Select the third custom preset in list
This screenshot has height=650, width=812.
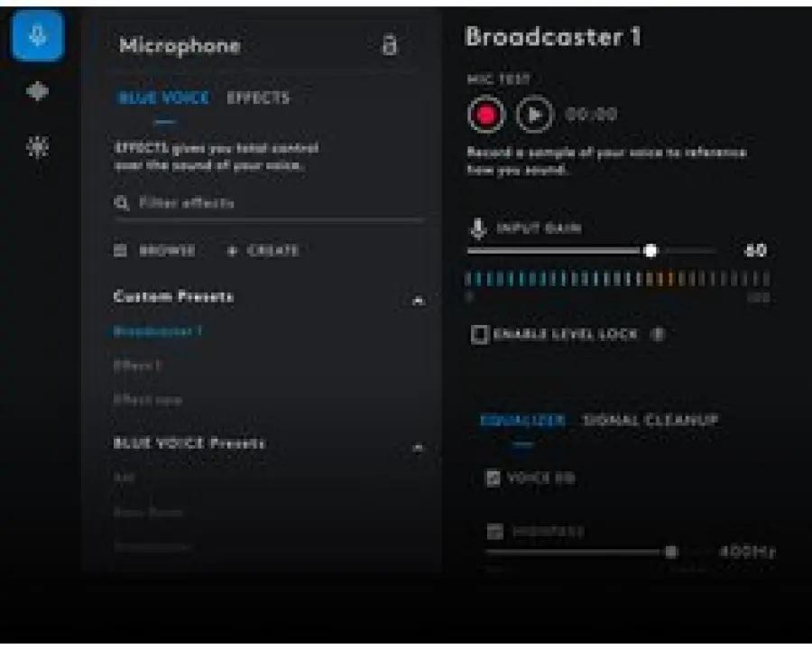click(148, 400)
